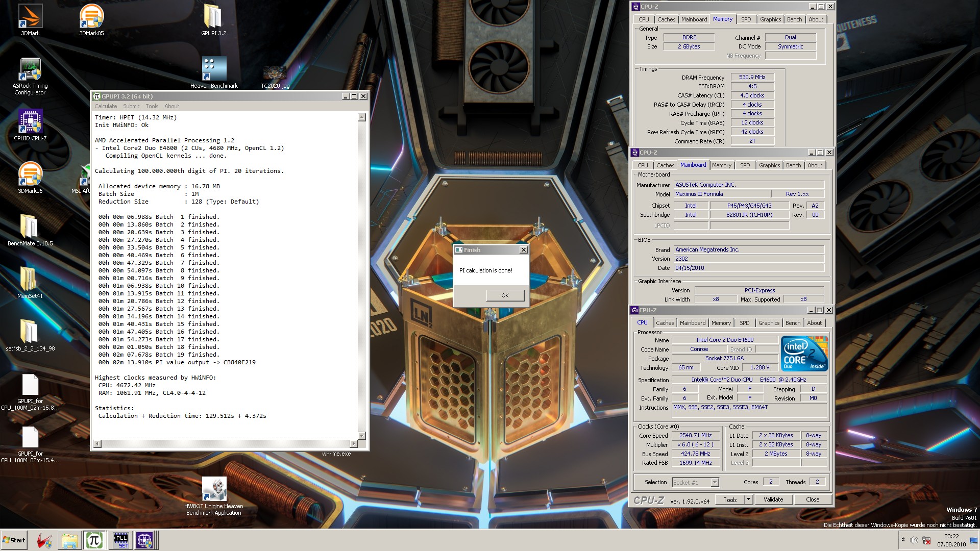Click the GPUPI title bar pi icon
Image resolution: width=980 pixels, height=551 pixels.
click(x=96, y=96)
